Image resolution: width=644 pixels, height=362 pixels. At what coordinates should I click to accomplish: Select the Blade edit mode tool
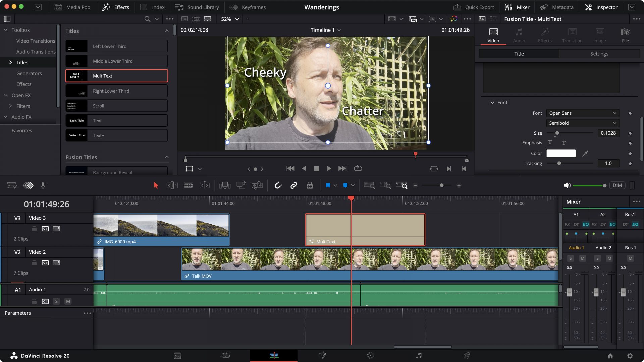point(188,185)
